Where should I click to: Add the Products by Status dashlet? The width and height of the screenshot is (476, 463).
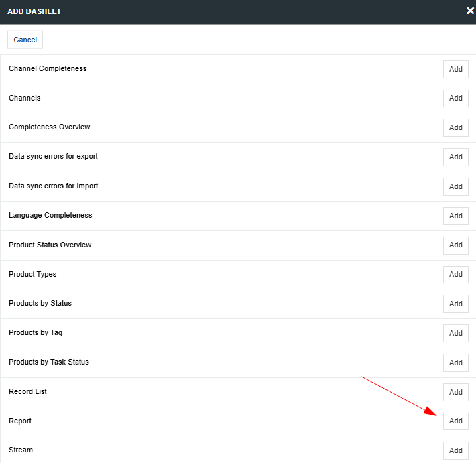[456, 304]
